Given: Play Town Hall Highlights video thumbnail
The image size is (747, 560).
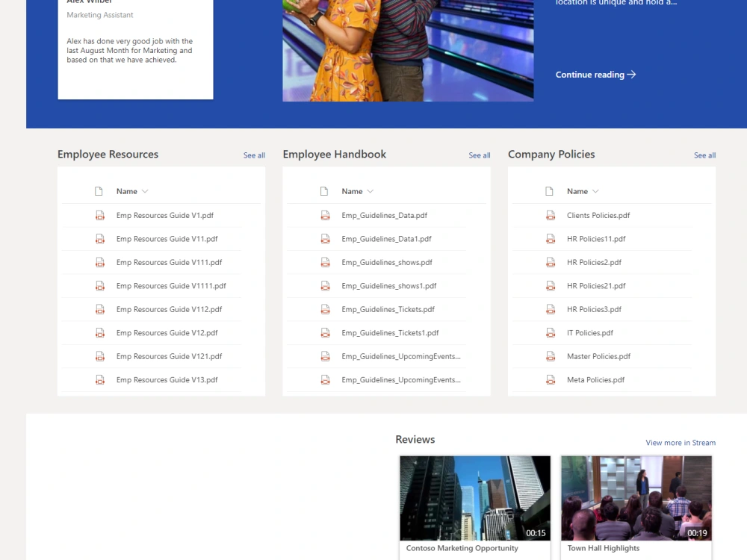Looking at the screenshot, I should coord(636,498).
